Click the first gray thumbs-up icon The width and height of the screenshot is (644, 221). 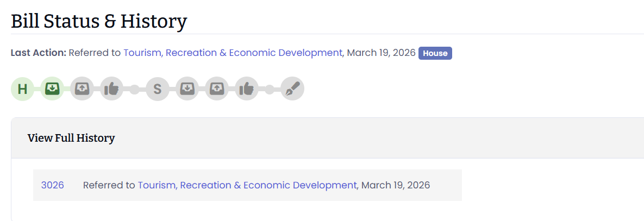[x=112, y=89]
